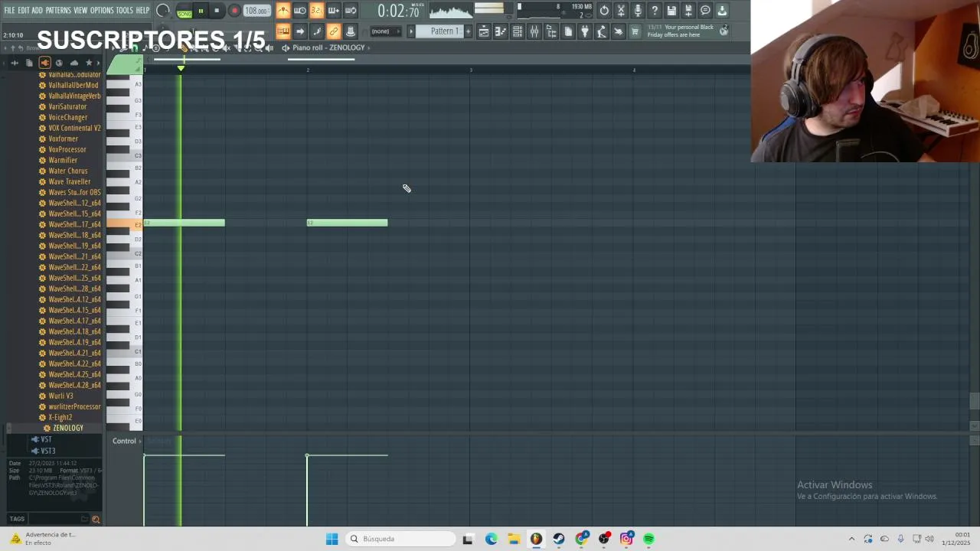Click the touch controller hand icon
Image resolution: width=980 pixels, height=551 pixels.
point(619,31)
